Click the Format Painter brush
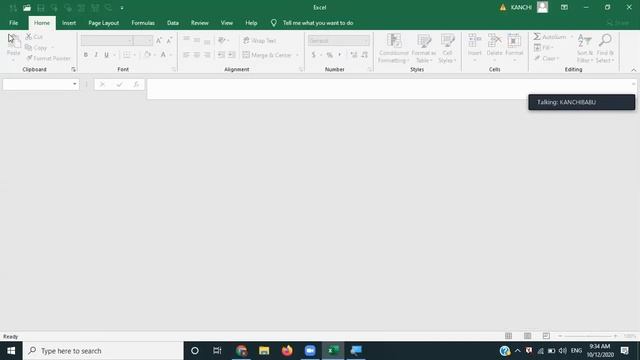This screenshot has height=360, width=640. pos(29,58)
